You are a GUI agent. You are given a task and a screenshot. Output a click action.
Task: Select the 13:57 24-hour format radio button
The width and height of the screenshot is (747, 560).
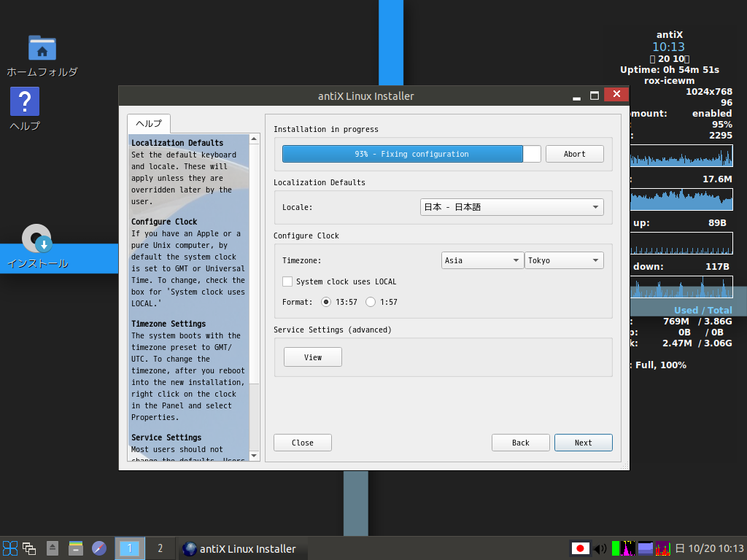pos(326,302)
